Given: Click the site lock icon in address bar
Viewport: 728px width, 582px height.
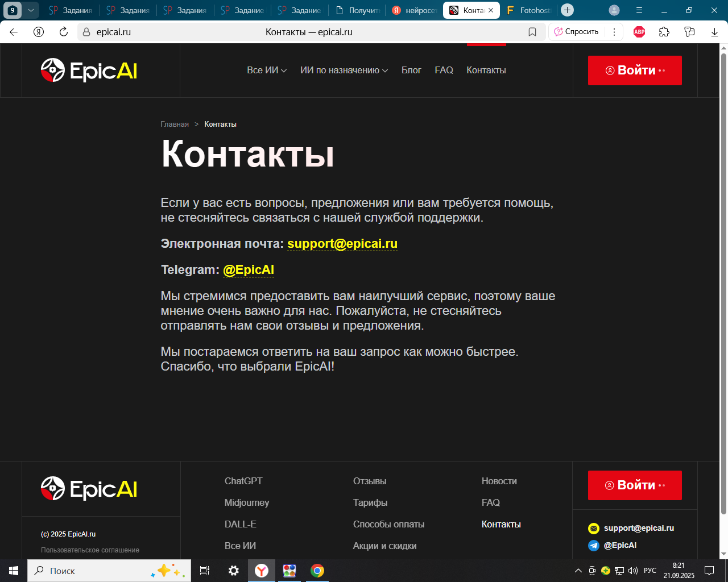Looking at the screenshot, I should 86,32.
